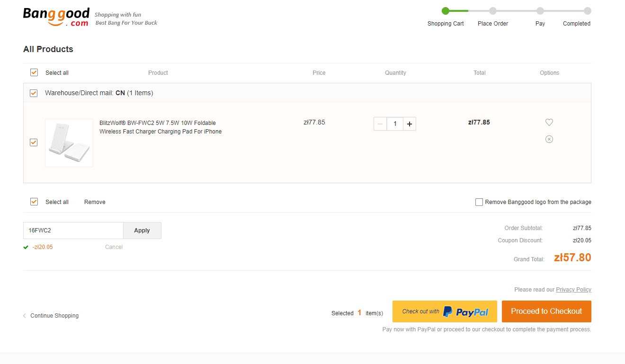
Task: Decrease quantity with the minus button
Action: [380, 124]
